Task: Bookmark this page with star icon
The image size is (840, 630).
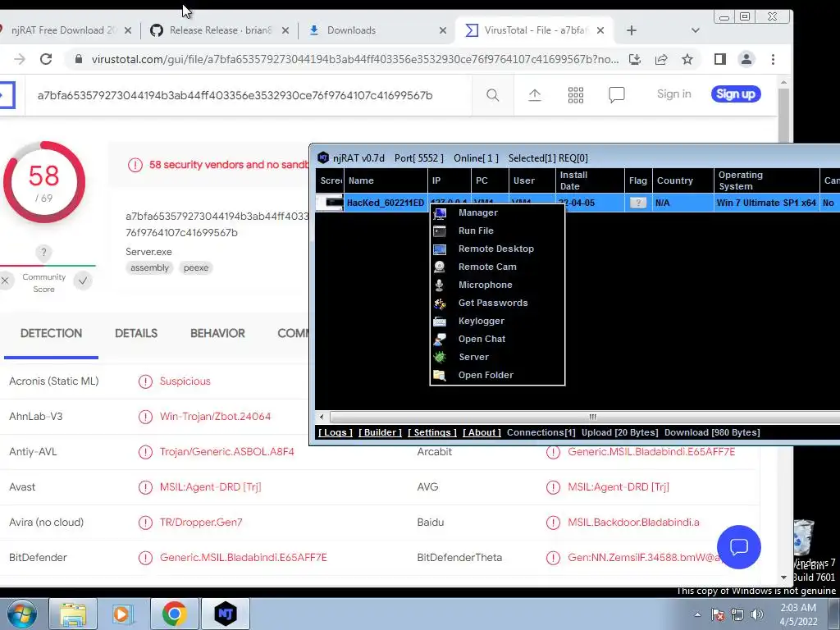Action: (687, 59)
